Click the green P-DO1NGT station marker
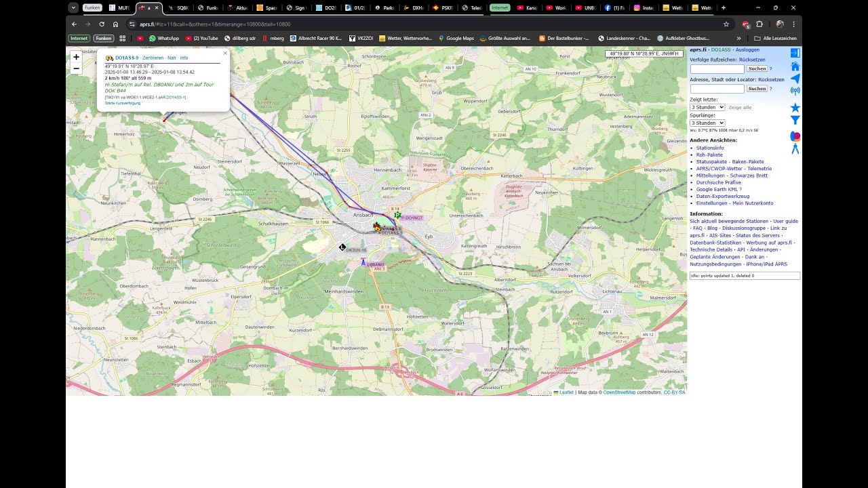The width and height of the screenshot is (868, 488). click(397, 215)
